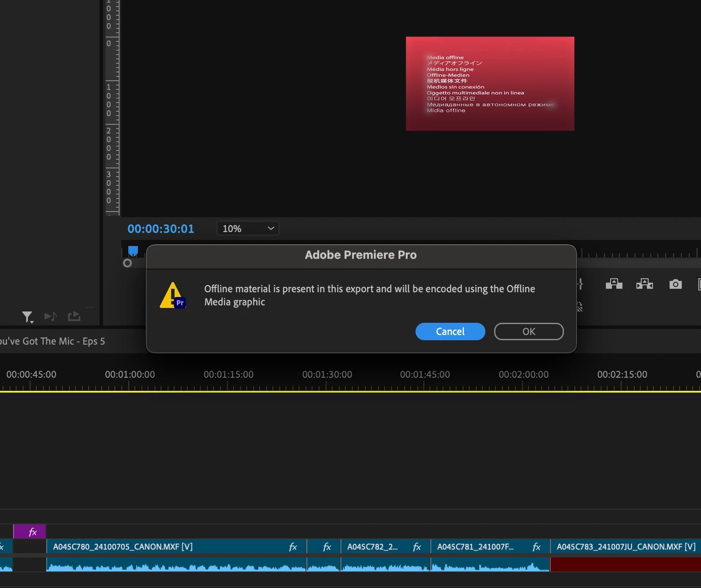Click 00:00:45:00 on the timeline ruler
Viewport: 701px width, 588px height.
coord(31,375)
